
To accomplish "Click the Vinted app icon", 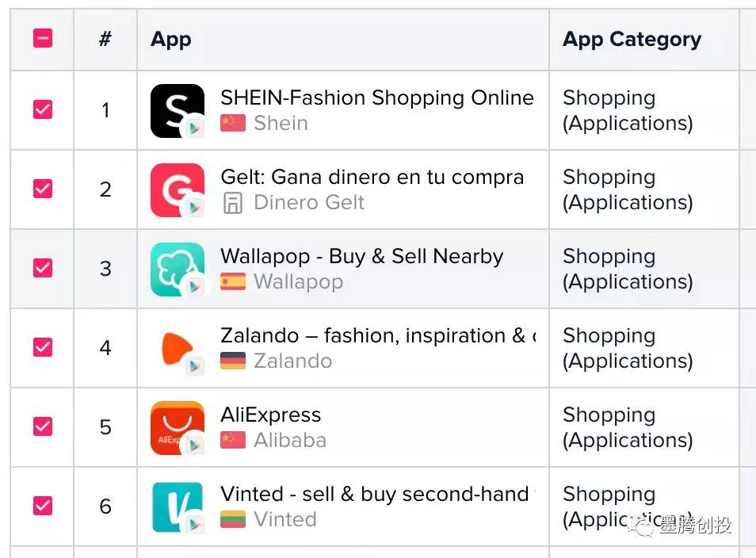I will [176, 506].
